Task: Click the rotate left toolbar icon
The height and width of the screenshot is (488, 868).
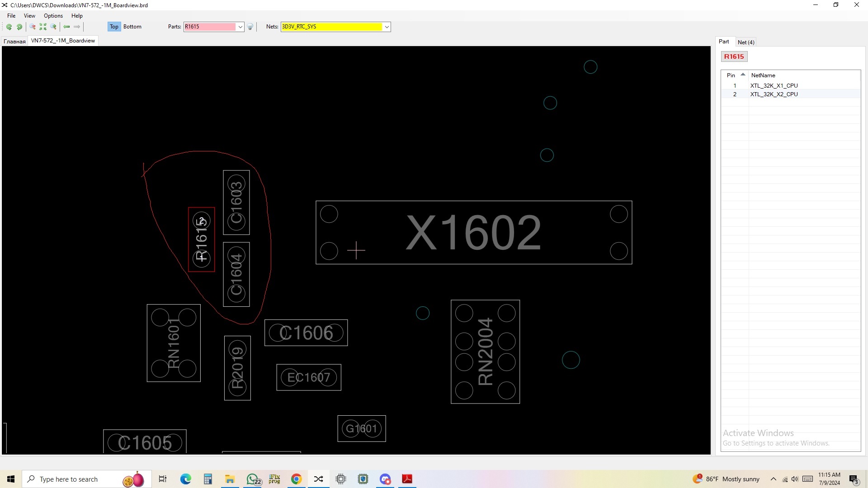Action: (x=9, y=27)
